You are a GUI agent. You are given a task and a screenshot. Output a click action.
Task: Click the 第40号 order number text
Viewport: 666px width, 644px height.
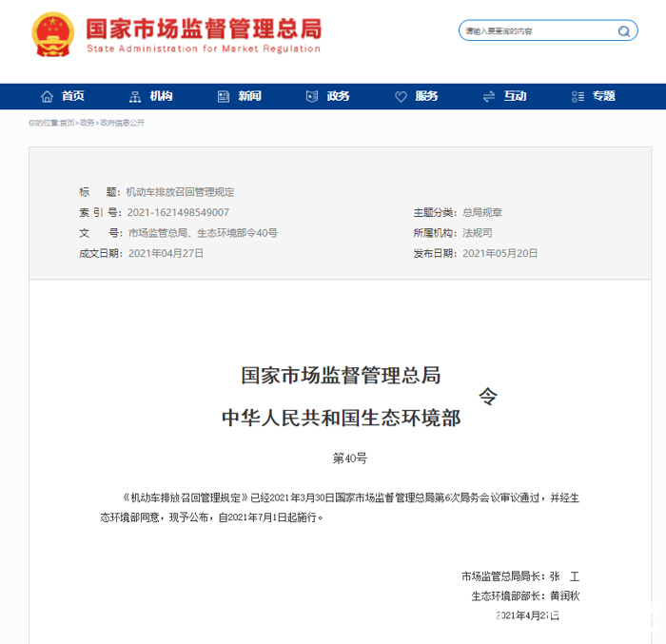click(349, 459)
